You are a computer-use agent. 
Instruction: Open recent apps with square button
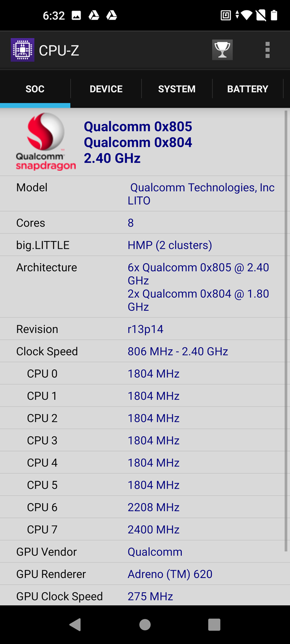(x=214, y=624)
